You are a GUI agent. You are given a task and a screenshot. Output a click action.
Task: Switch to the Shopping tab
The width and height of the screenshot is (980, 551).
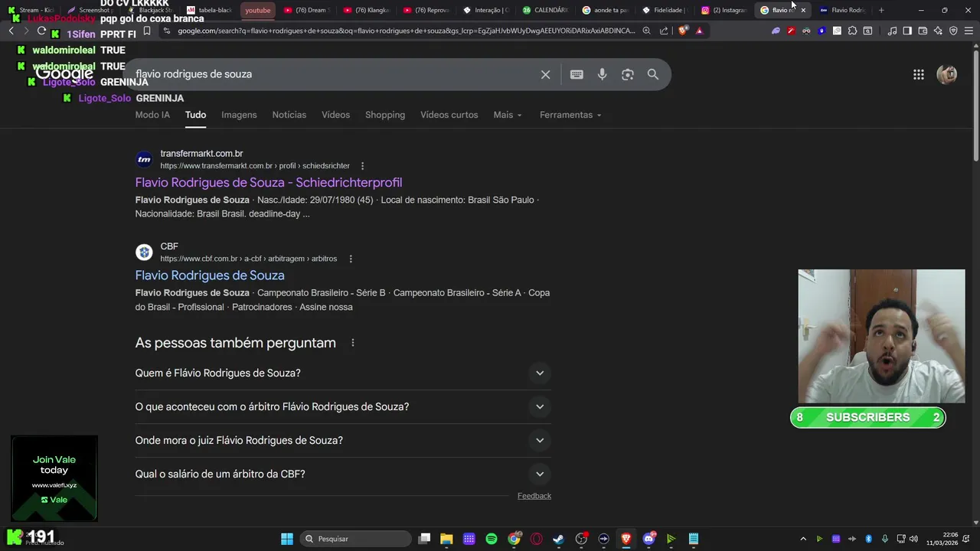tap(385, 115)
